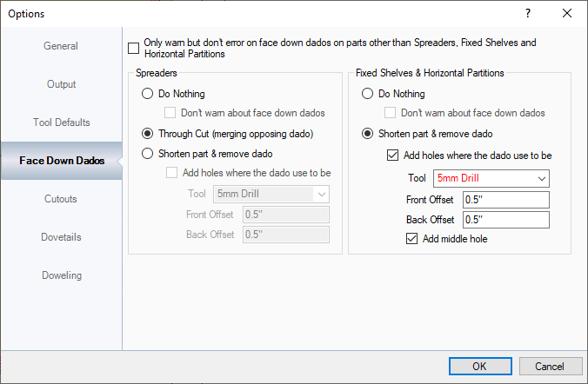Viewport: 588px width, 384px height.
Task: Click the Fixed Shelves Front Offset field
Action: 505,200
